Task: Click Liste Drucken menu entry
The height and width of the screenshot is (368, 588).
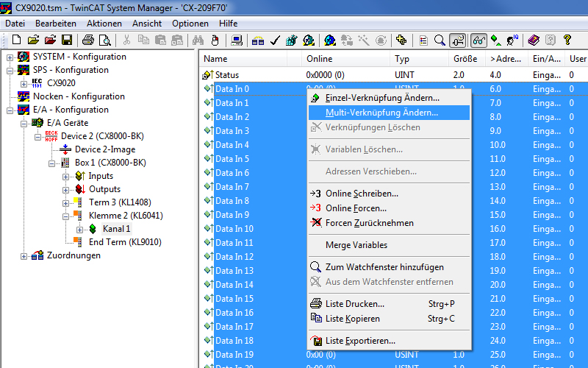Action: (x=389, y=304)
